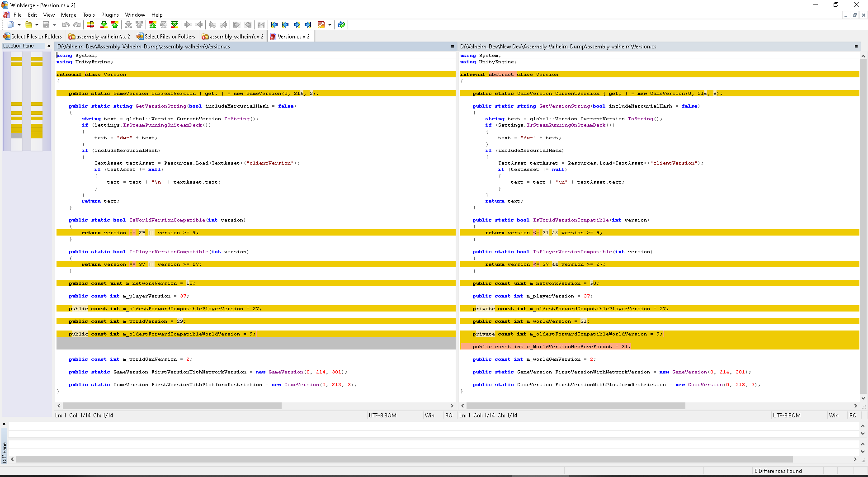Rescan files with the refresh icon
Image resolution: width=868 pixels, height=477 pixels.
(x=341, y=25)
